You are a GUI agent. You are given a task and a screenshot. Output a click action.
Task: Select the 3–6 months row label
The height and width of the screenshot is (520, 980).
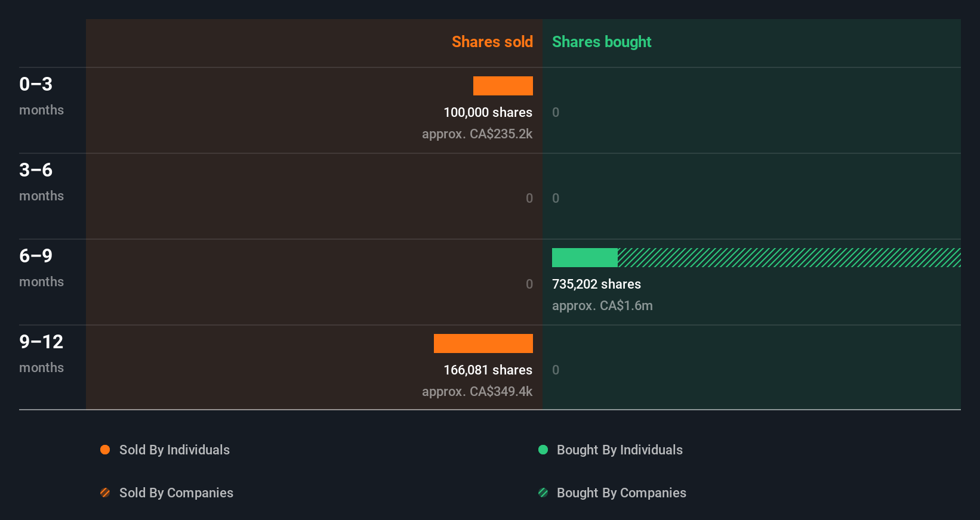coord(41,181)
